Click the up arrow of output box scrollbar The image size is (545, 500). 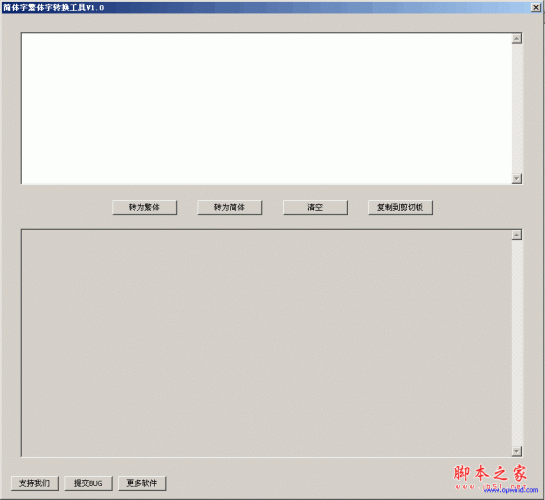click(517, 235)
